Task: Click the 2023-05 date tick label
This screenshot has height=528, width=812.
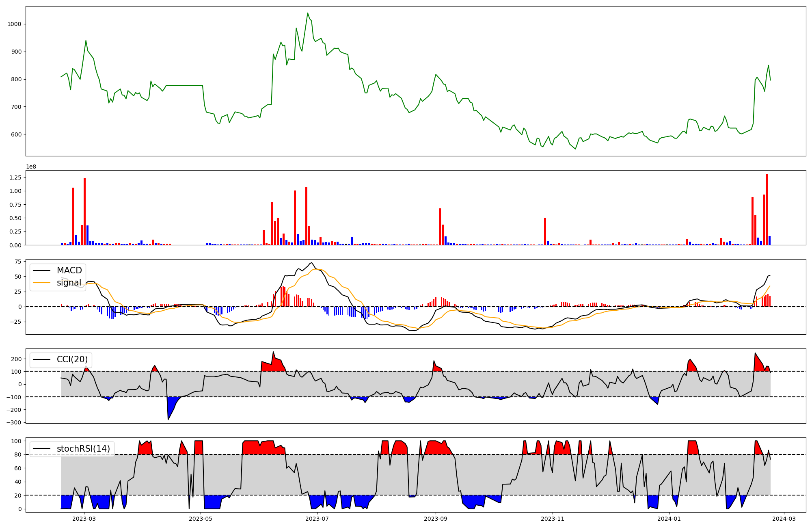Action: tap(201, 519)
